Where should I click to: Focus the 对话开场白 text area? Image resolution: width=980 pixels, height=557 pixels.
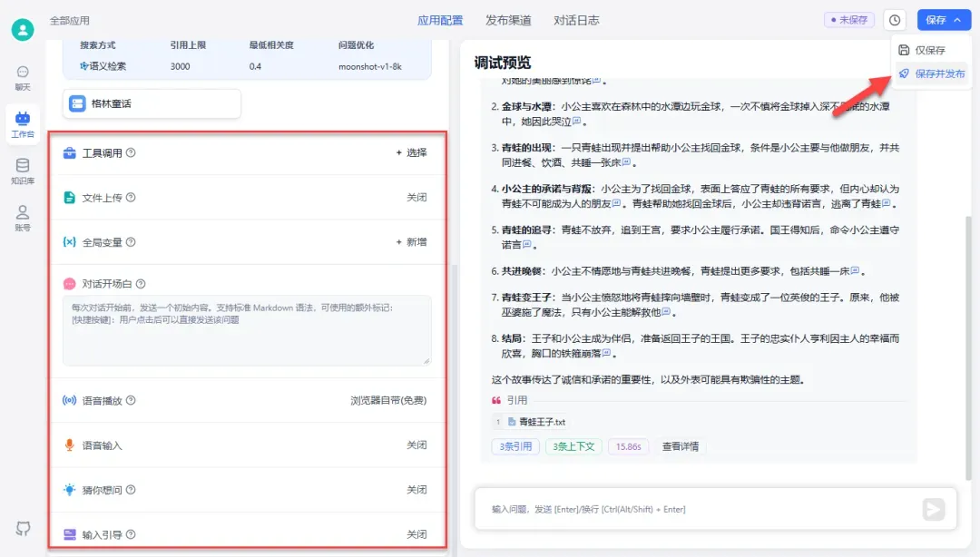[247, 330]
